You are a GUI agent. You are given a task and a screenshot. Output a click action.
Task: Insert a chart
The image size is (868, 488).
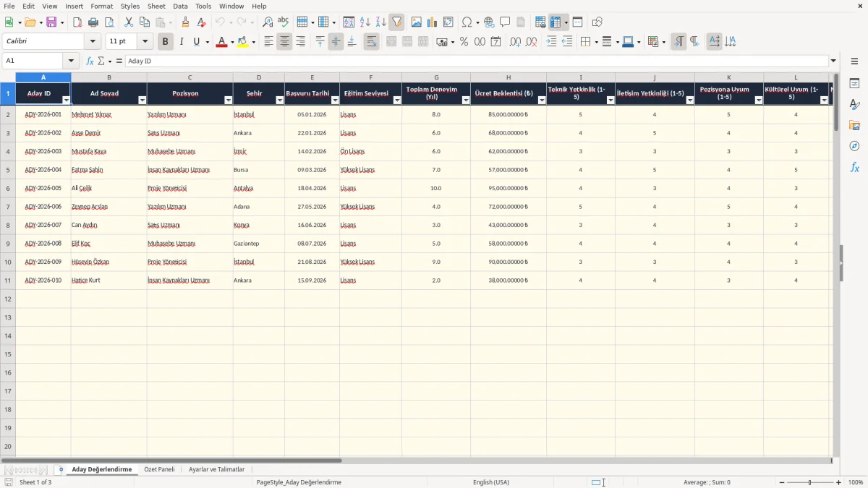click(433, 22)
